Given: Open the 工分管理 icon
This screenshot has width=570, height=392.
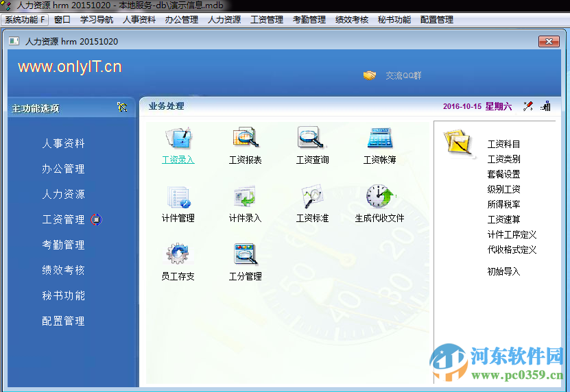Looking at the screenshot, I should (246, 254).
